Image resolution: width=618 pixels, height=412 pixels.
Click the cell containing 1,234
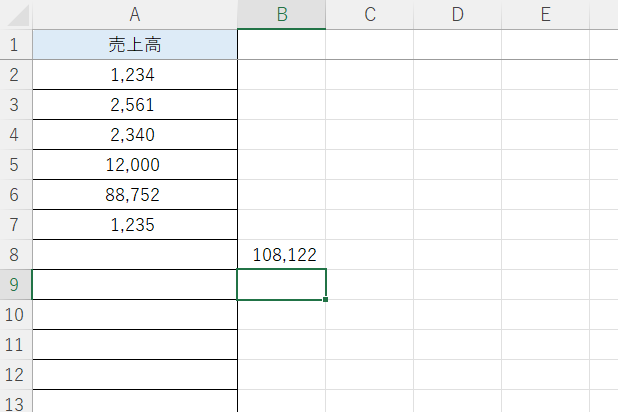tap(135, 75)
